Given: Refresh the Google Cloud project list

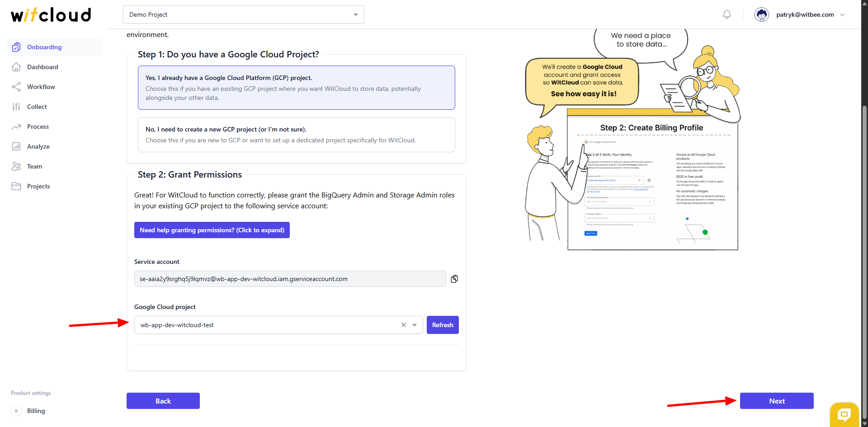Looking at the screenshot, I should pos(442,325).
